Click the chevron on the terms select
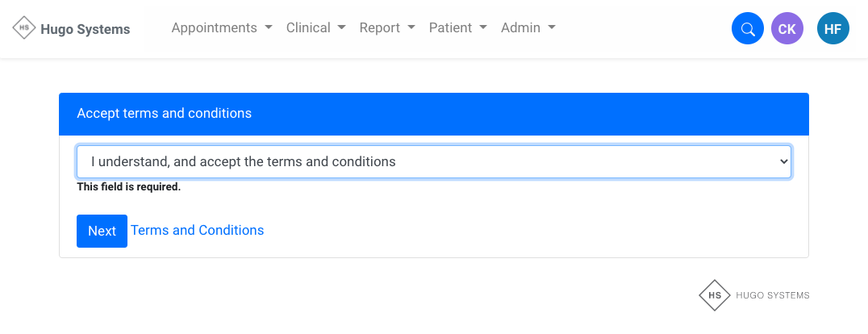The height and width of the screenshot is (334, 868). pos(782,161)
